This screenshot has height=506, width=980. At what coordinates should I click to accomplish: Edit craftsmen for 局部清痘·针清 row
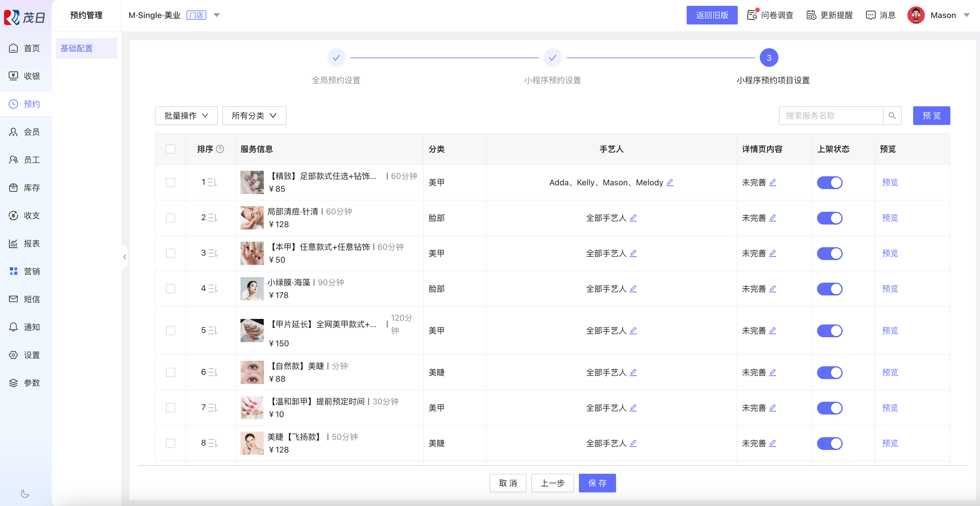(x=633, y=218)
